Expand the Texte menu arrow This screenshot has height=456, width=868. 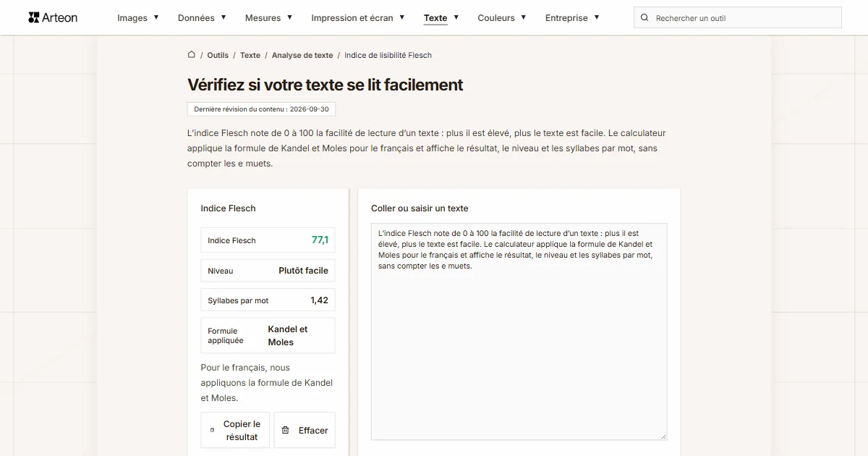[456, 17]
